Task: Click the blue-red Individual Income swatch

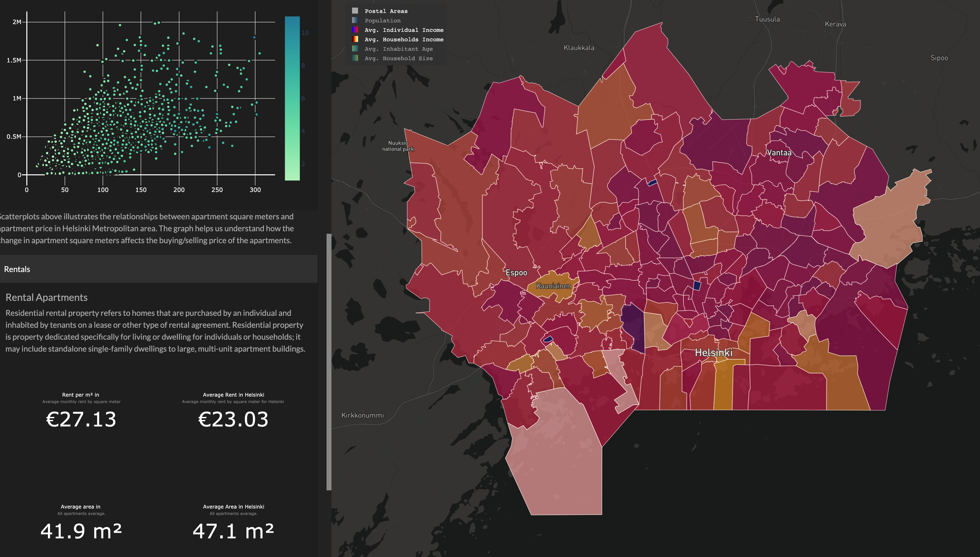Action: (355, 30)
